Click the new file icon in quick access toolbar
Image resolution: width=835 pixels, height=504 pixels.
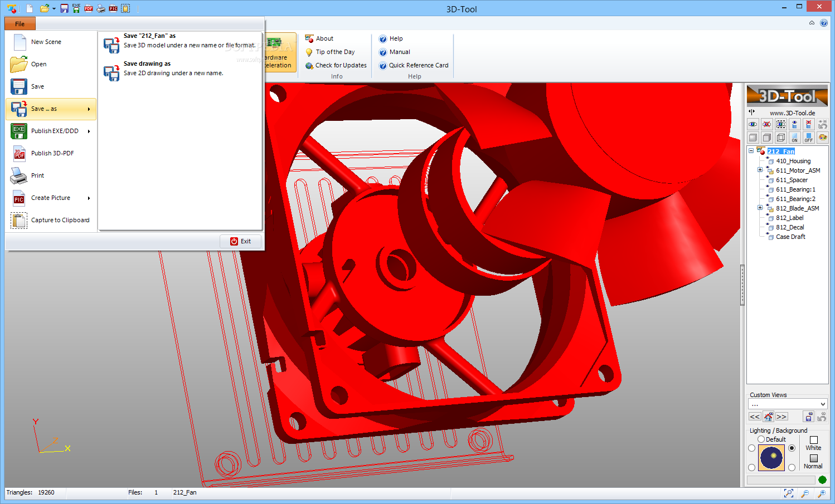tap(30, 8)
